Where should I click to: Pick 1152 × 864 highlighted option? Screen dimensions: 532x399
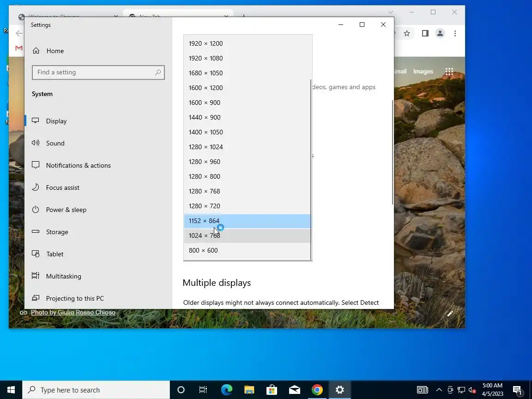point(247,221)
